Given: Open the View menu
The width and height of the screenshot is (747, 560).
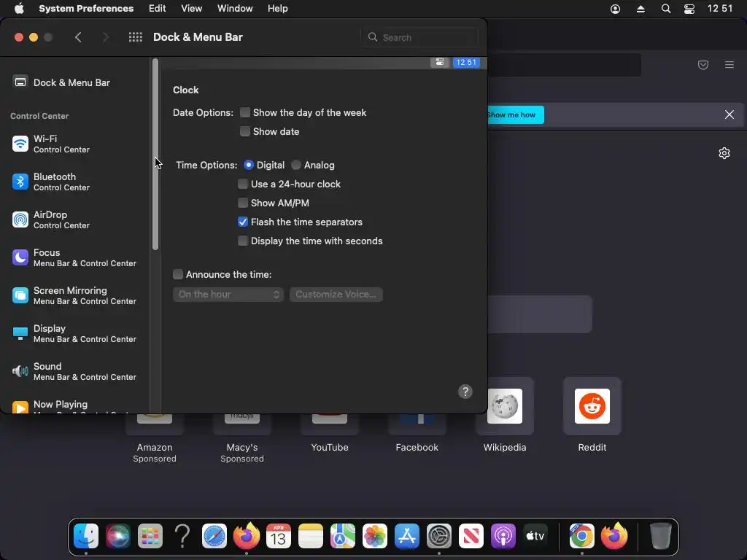Looking at the screenshot, I should [192, 9].
